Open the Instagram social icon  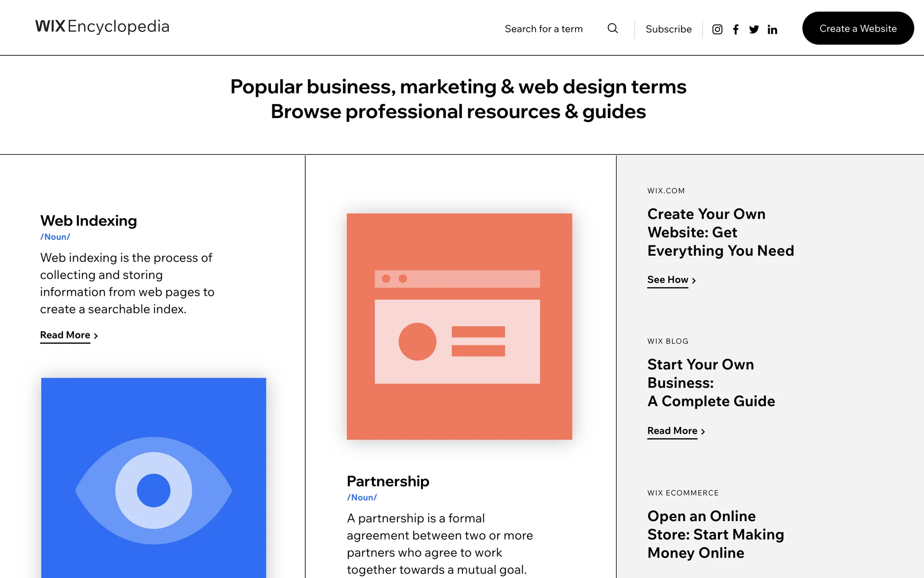click(x=717, y=29)
